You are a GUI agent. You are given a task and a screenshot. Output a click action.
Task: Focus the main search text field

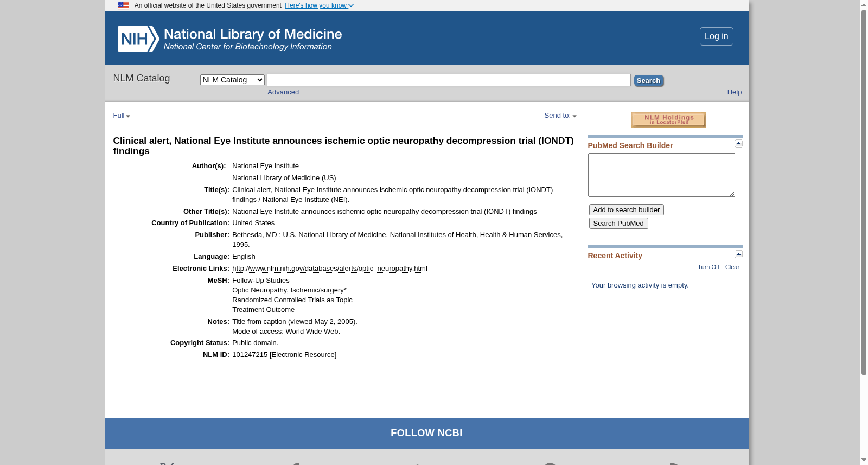tap(449, 80)
